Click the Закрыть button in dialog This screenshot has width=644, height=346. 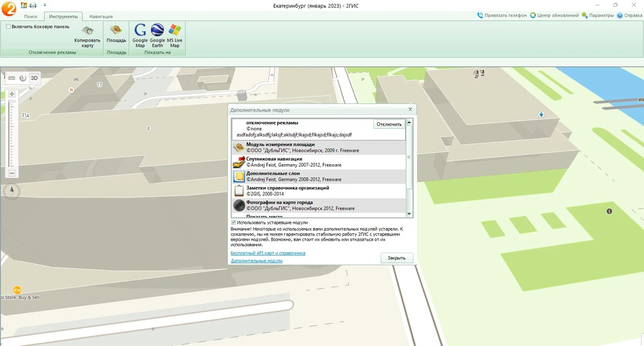point(397,258)
